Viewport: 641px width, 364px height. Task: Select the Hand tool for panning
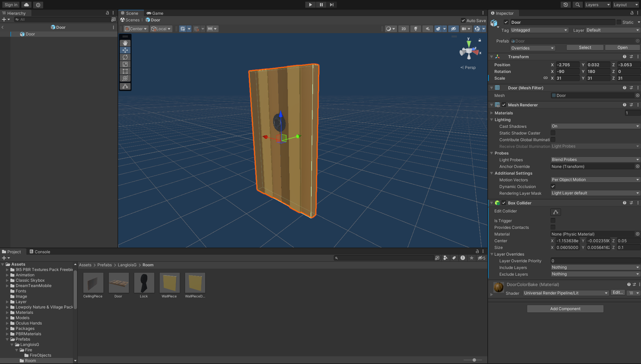tap(125, 43)
